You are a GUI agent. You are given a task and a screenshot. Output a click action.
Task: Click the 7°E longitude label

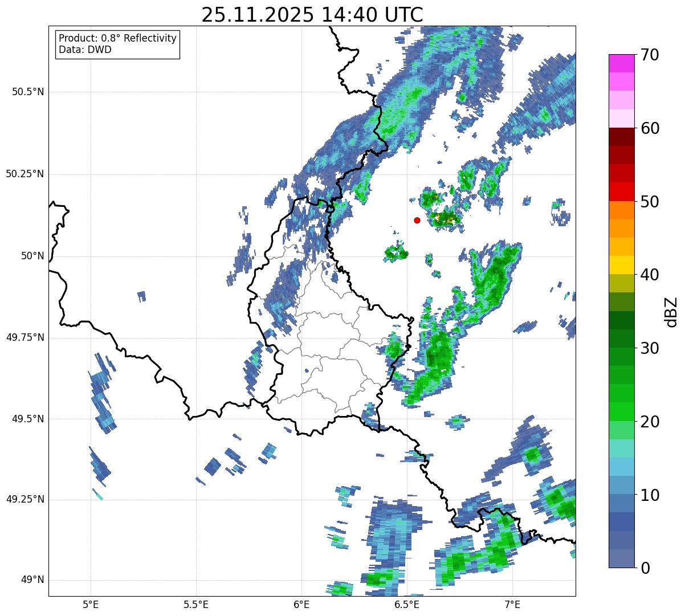512,604
